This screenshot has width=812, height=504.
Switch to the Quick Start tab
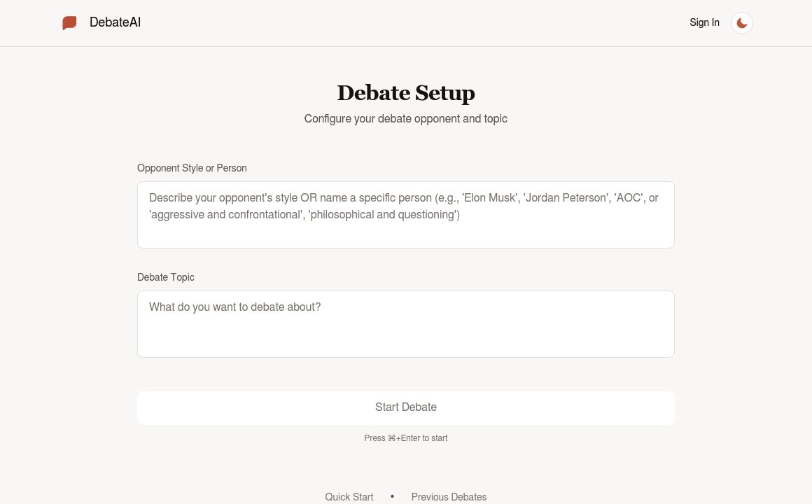[x=349, y=497]
